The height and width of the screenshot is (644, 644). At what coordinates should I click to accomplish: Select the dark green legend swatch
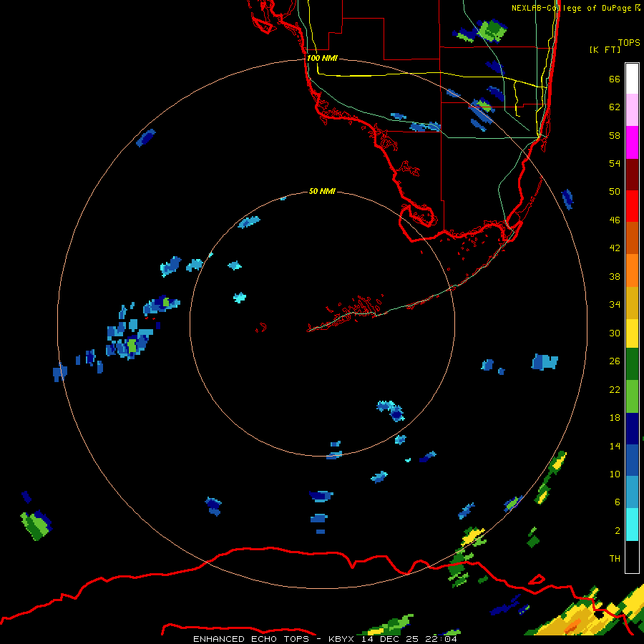pyautogui.click(x=632, y=364)
